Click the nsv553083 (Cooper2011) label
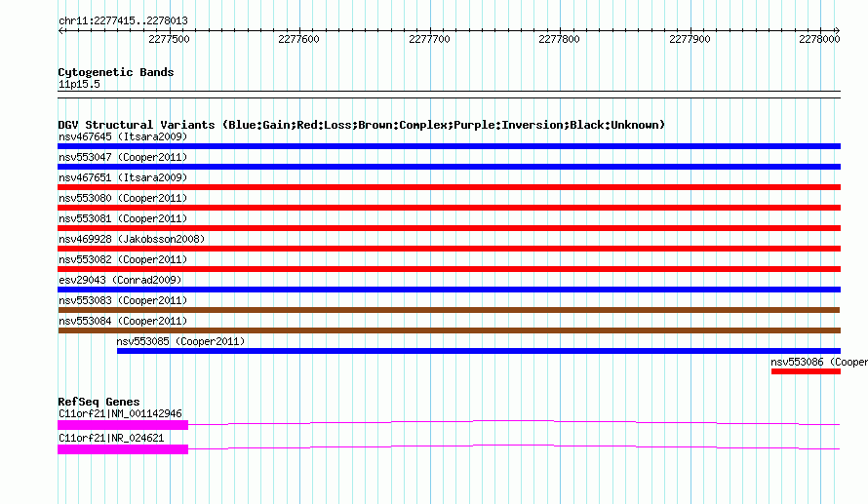868x504 pixels. point(123,300)
